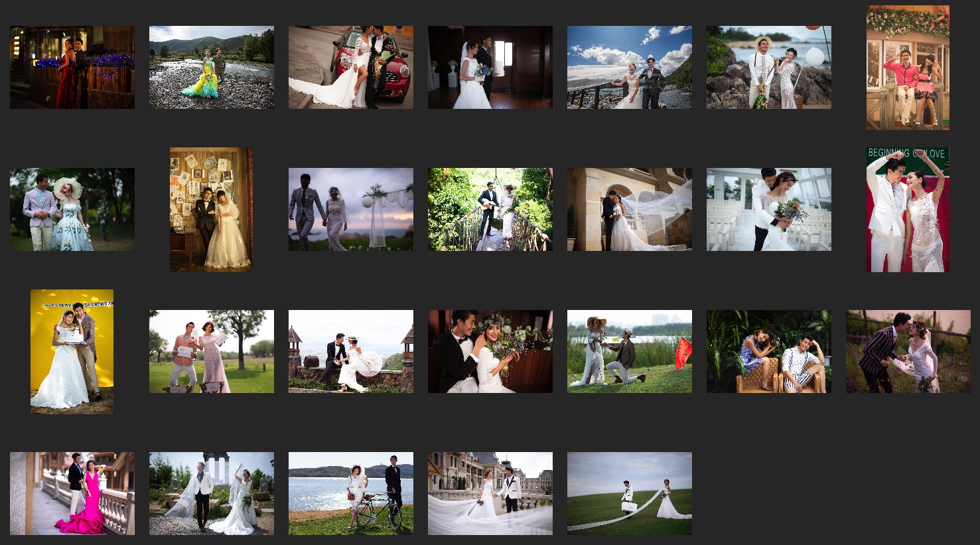
Task: Open the white chapel photo with white chairs
Action: pyautogui.click(x=768, y=209)
